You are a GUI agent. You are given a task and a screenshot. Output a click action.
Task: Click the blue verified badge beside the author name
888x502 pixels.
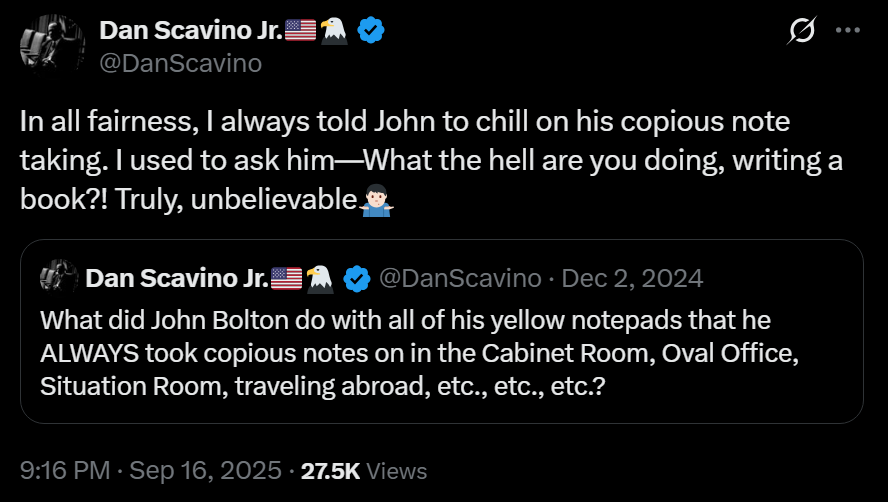[372, 31]
